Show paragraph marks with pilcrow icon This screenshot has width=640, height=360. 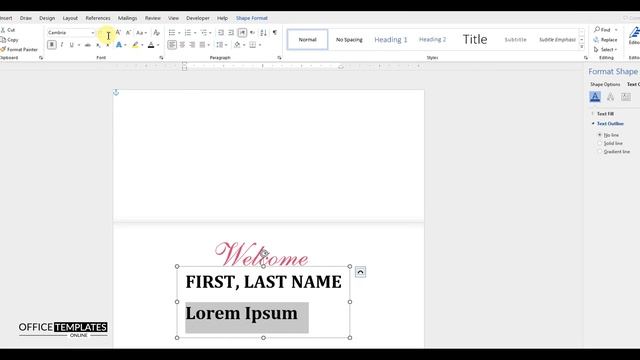point(275,33)
